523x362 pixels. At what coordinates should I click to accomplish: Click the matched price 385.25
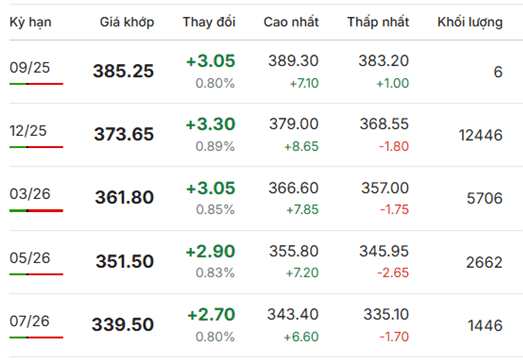[x=123, y=71]
